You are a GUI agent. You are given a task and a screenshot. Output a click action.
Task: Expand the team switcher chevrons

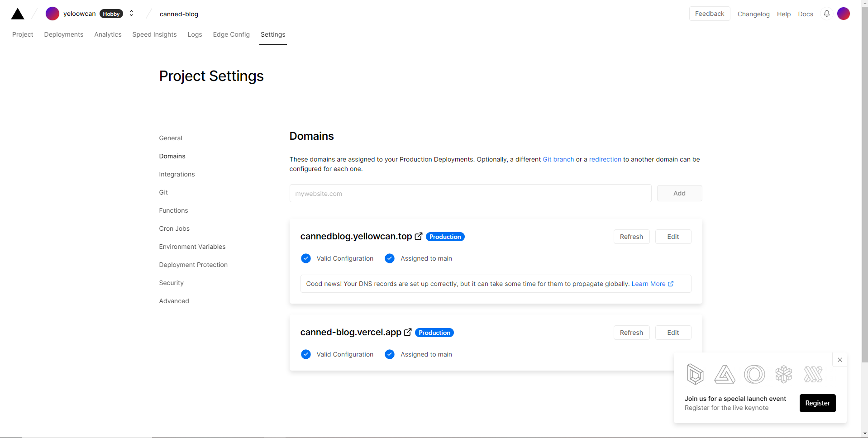(132, 14)
